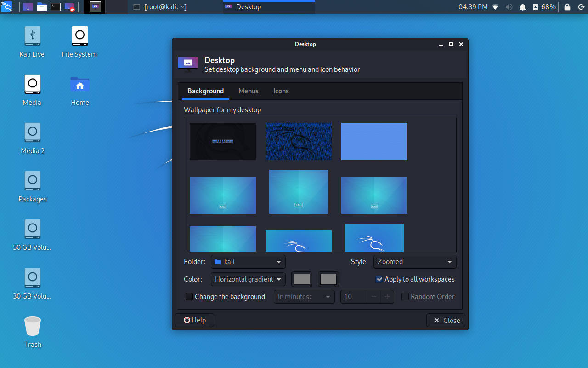Viewport: 588px width, 368px height.
Task: Check the Change the background option
Action: click(189, 297)
